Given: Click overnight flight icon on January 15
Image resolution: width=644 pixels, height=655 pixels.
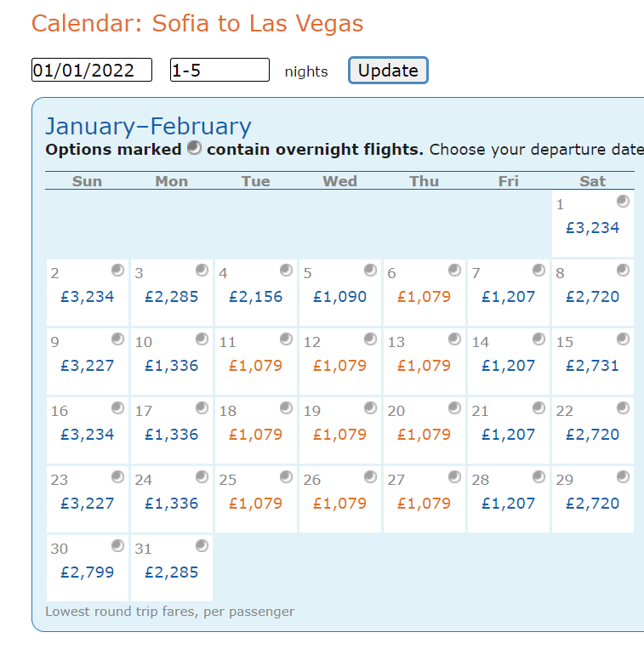Looking at the screenshot, I should tap(624, 339).
